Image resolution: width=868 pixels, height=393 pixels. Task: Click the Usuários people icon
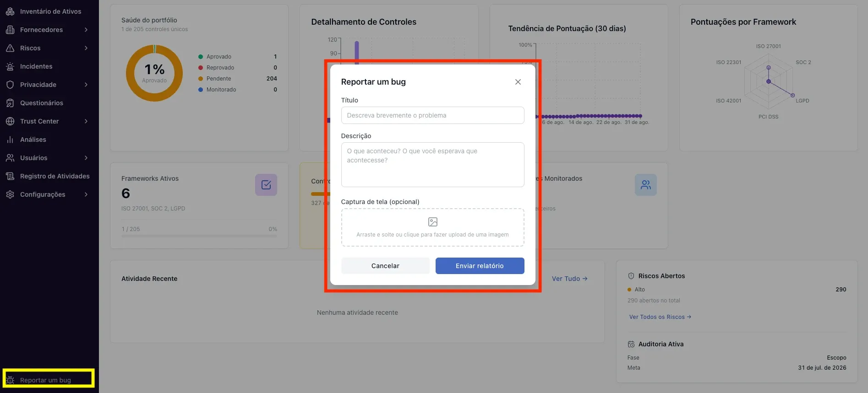pos(10,158)
